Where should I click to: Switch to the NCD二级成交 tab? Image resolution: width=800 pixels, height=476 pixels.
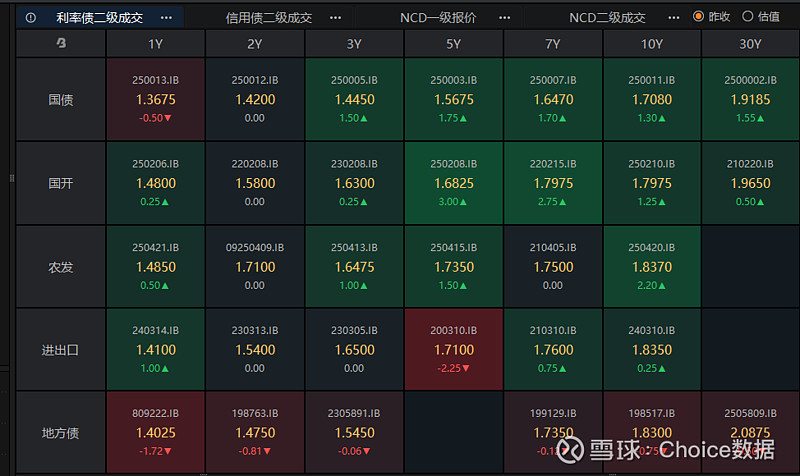tap(607, 18)
